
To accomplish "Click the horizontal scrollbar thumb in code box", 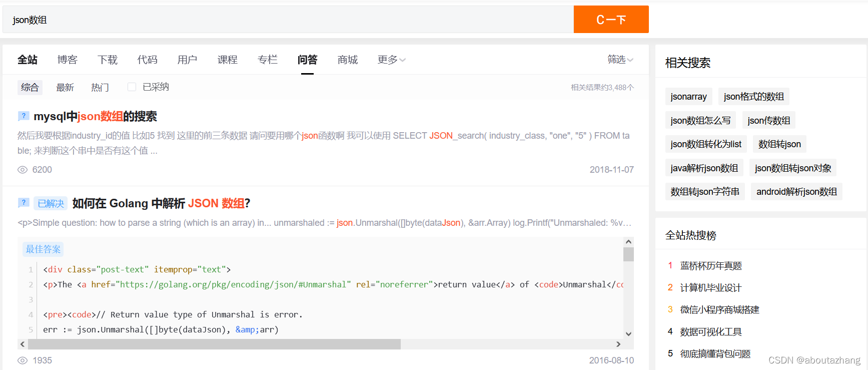I will pyautogui.click(x=215, y=344).
